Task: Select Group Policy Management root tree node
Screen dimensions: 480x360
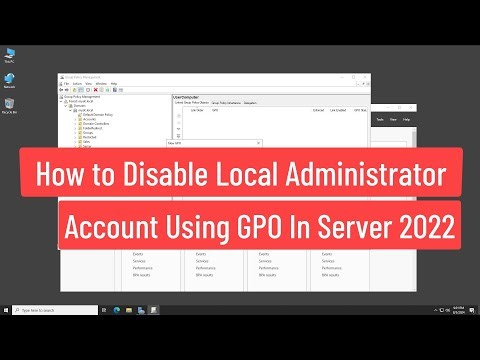Action: [82, 97]
